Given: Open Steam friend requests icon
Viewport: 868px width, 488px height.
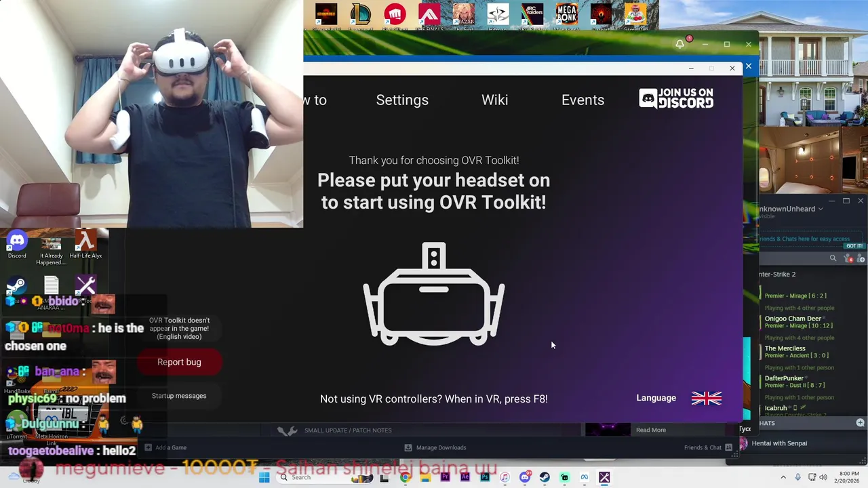Looking at the screenshot, I should click(848, 258).
